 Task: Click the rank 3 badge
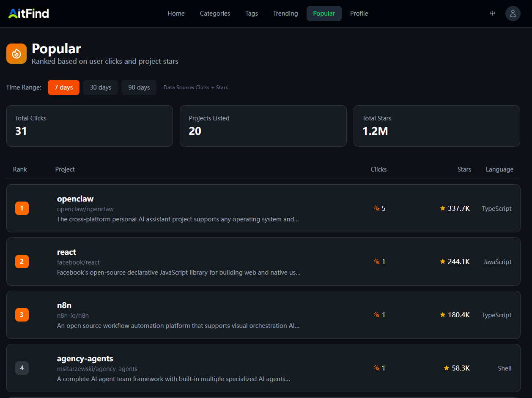click(22, 315)
